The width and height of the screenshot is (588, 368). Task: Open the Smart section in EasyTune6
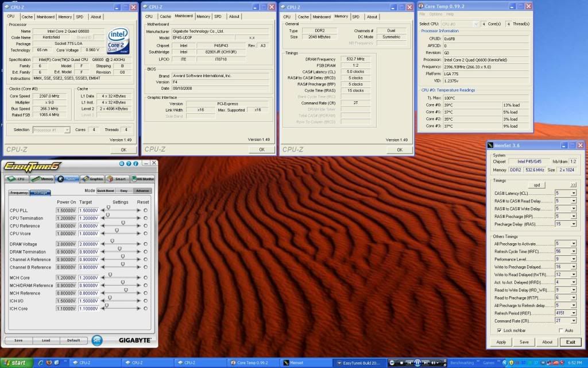tap(117, 179)
